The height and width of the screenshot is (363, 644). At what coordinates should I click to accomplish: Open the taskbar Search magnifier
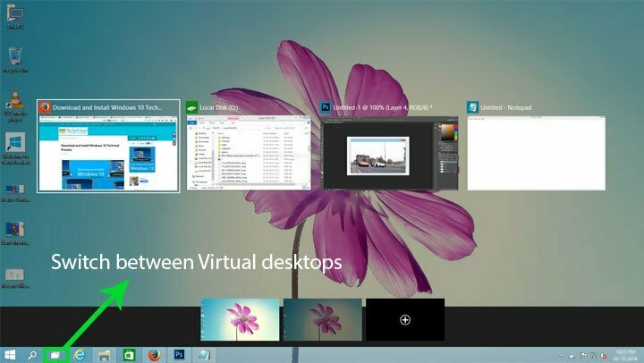[x=32, y=355]
